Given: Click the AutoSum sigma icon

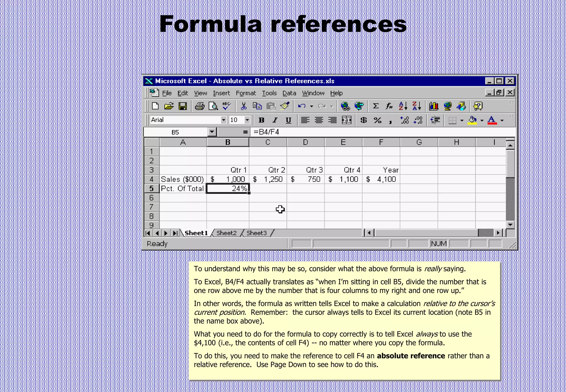Looking at the screenshot, I should click(376, 106).
